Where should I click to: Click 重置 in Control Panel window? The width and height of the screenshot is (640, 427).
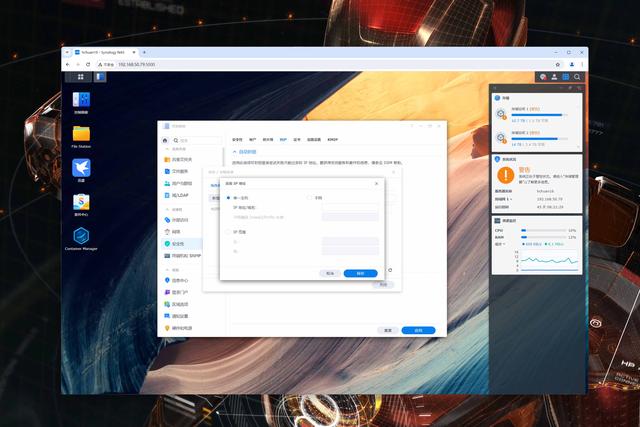(388, 330)
